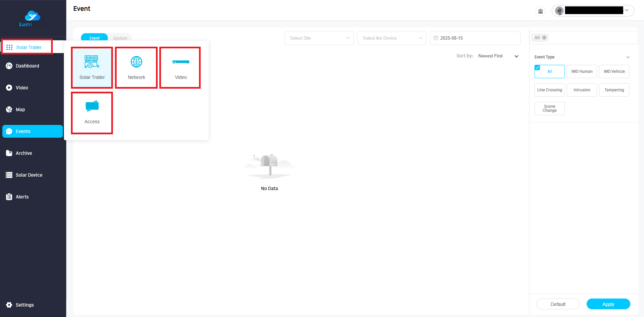Viewport: 644px width, 317px height.
Task: Open Settings gear in sidebar
Action: pos(25,305)
